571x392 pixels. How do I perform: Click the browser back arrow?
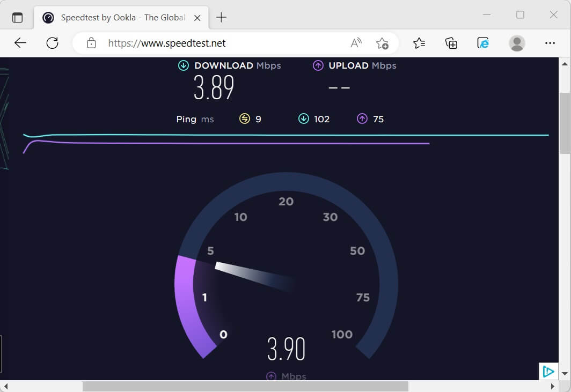click(20, 43)
